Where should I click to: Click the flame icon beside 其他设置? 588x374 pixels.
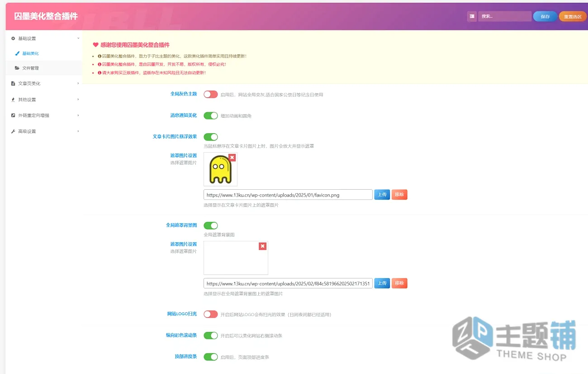pos(13,100)
